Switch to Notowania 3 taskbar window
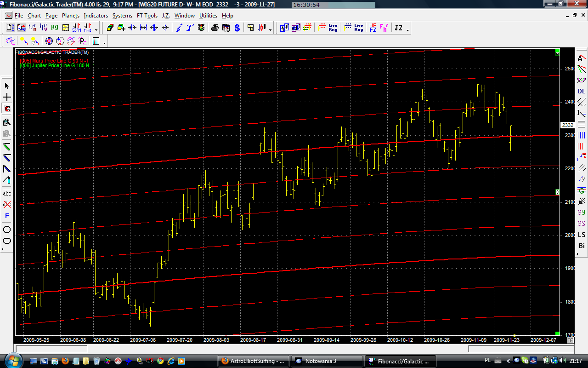Viewport: 588px width, 368px height. coord(327,361)
